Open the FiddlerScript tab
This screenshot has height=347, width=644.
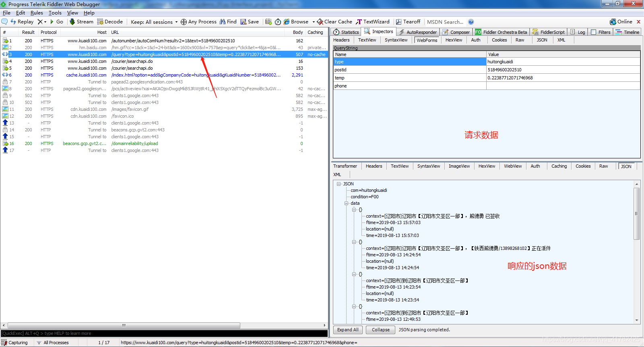click(548, 32)
